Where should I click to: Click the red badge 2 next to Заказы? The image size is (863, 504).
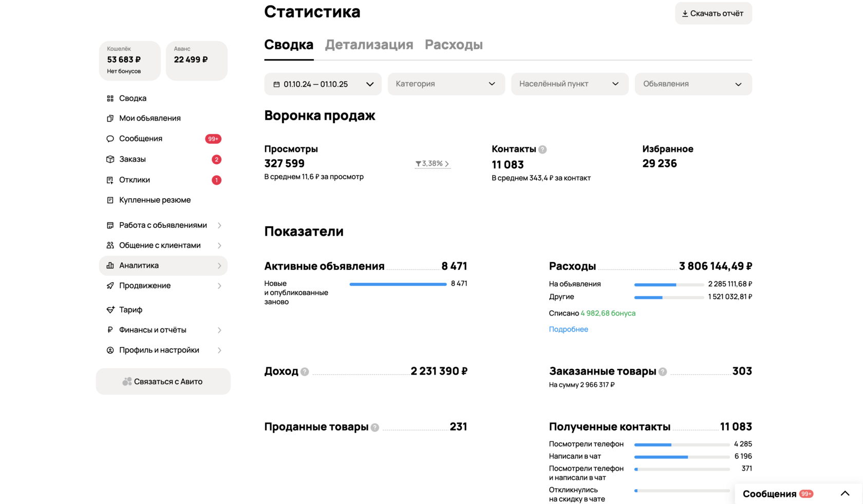tap(217, 160)
